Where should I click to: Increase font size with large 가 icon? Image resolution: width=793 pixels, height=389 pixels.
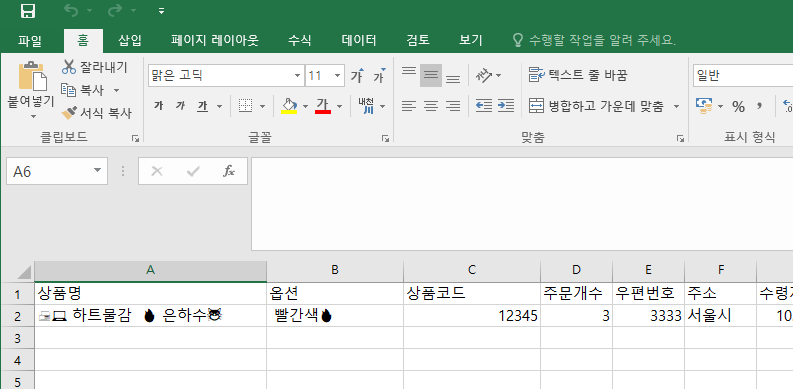click(358, 76)
